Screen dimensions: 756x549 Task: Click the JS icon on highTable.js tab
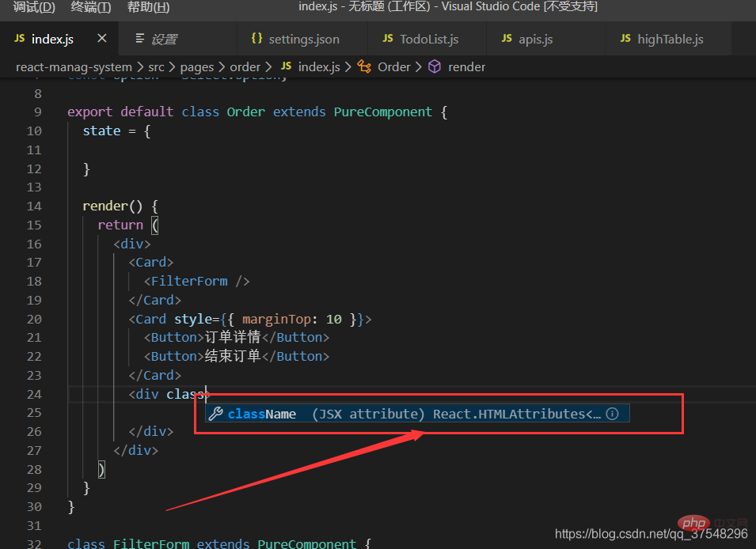625,39
